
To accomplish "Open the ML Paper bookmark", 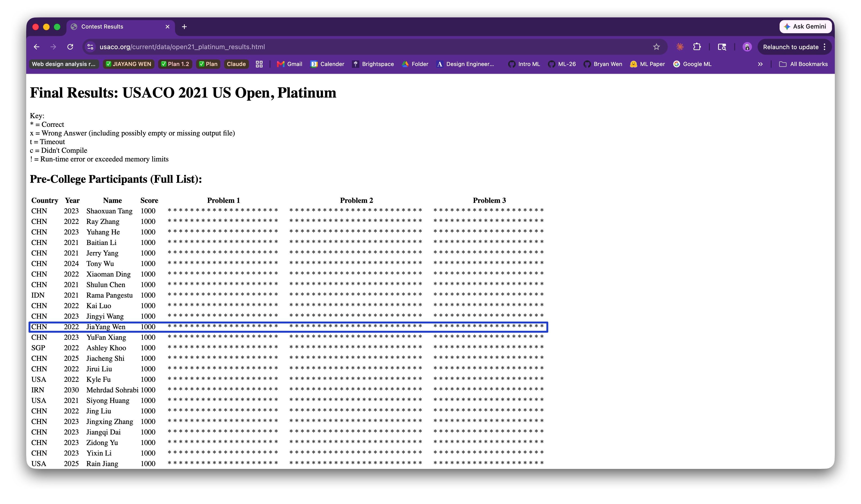I will coord(647,64).
